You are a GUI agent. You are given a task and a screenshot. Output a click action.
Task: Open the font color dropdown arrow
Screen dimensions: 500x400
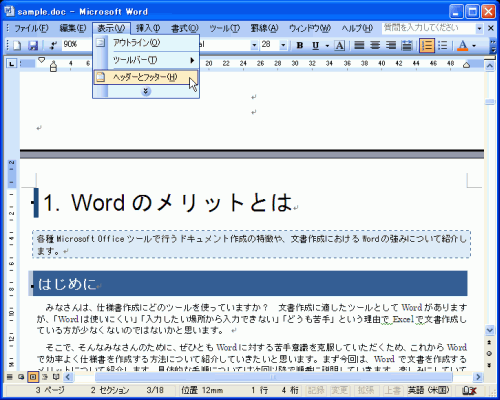click(x=474, y=45)
